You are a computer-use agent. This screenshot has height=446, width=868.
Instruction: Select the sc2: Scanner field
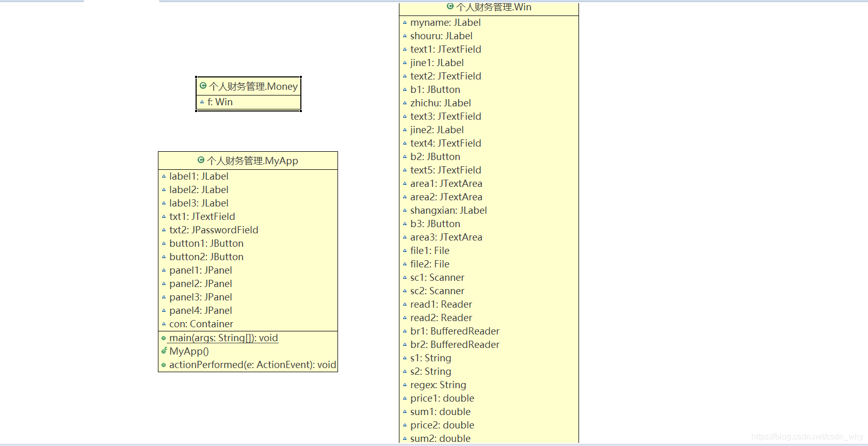click(437, 291)
